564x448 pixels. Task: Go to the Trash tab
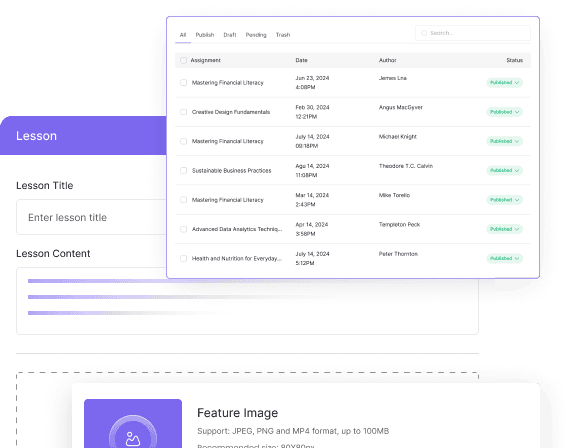tap(283, 35)
